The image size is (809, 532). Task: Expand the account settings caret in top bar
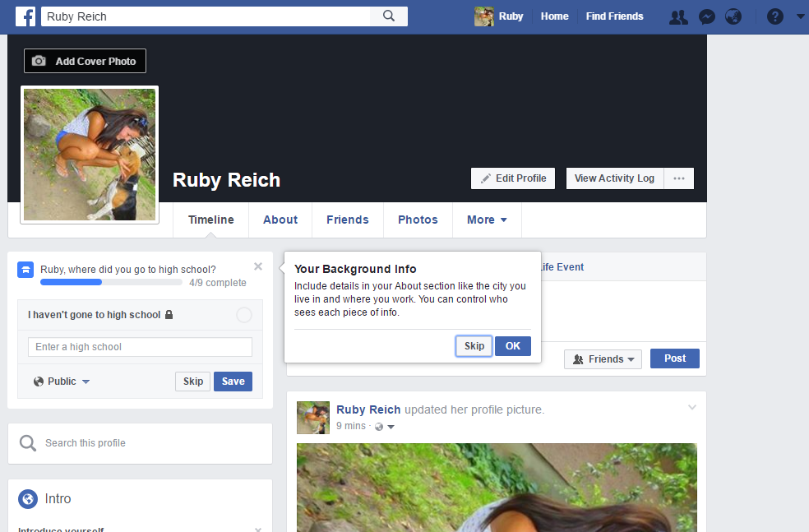[x=799, y=16]
